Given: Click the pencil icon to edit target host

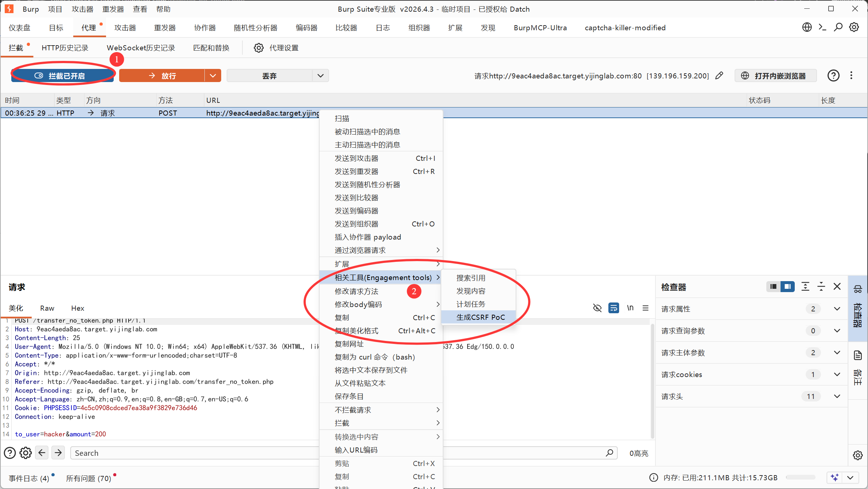Looking at the screenshot, I should (x=719, y=75).
